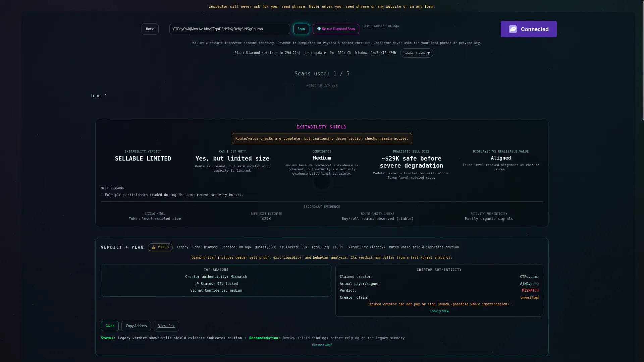Image resolution: width=644 pixels, height=362 pixels.
Task: Click the MISMATCH verdict value
Action: pyautogui.click(x=530, y=291)
